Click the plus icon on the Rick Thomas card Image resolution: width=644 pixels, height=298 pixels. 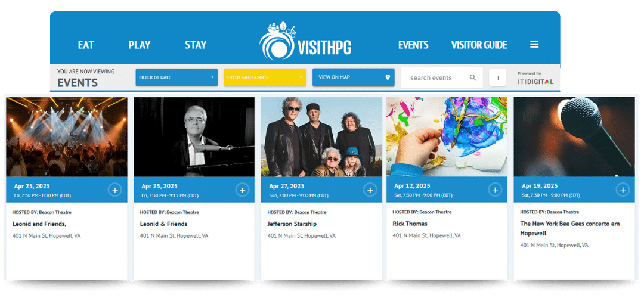point(496,190)
